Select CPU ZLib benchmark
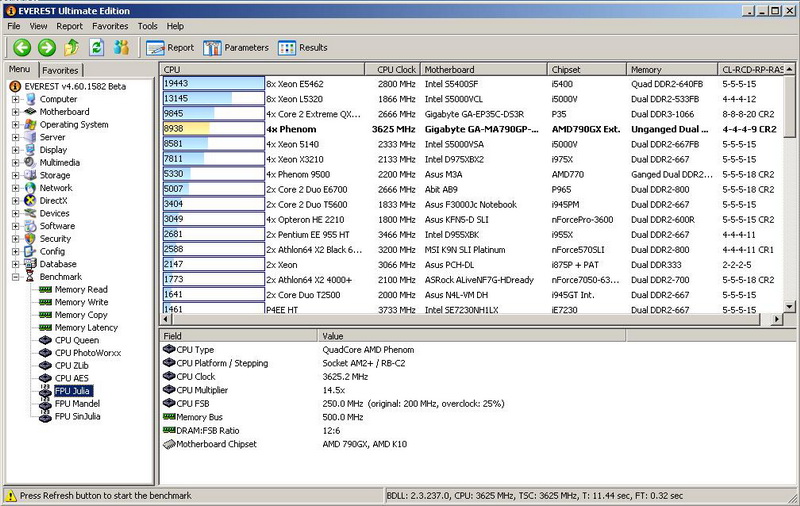Viewport: 800px width, 506px height. click(72, 366)
